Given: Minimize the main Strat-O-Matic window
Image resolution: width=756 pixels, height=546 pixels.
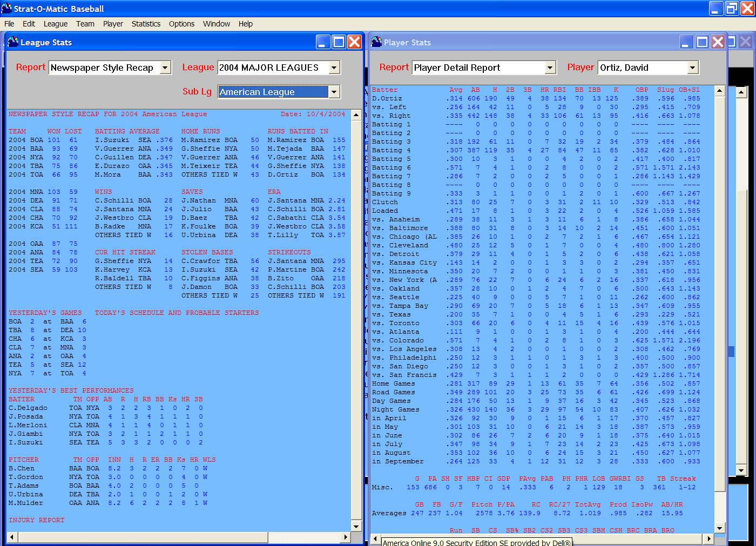Looking at the screenshot, I should (x=716, y=9).
